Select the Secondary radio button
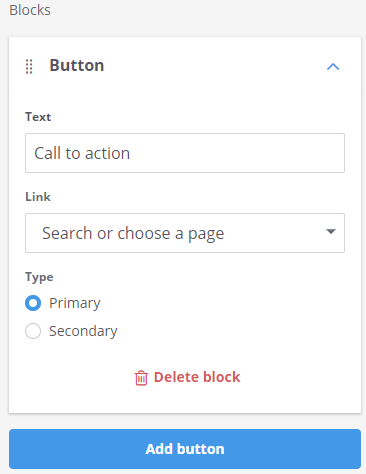The width and height of the screenshot is (366, 474). pyautogui.click(x=33, y=331)
